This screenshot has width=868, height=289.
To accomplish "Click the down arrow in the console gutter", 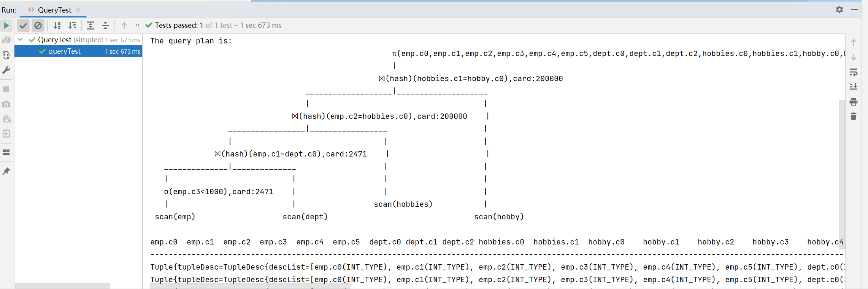I will (x=854, y=57).
